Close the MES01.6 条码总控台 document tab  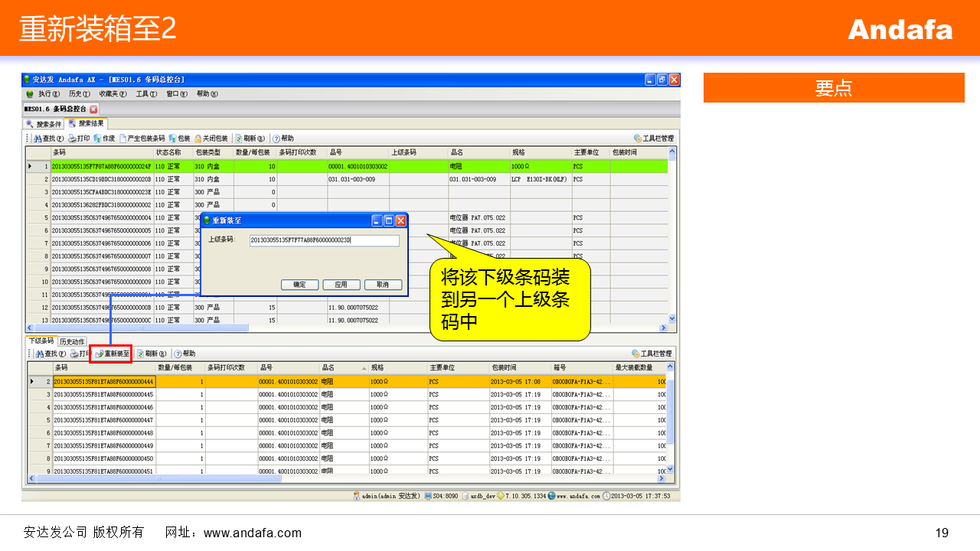(x=93, y=109)
